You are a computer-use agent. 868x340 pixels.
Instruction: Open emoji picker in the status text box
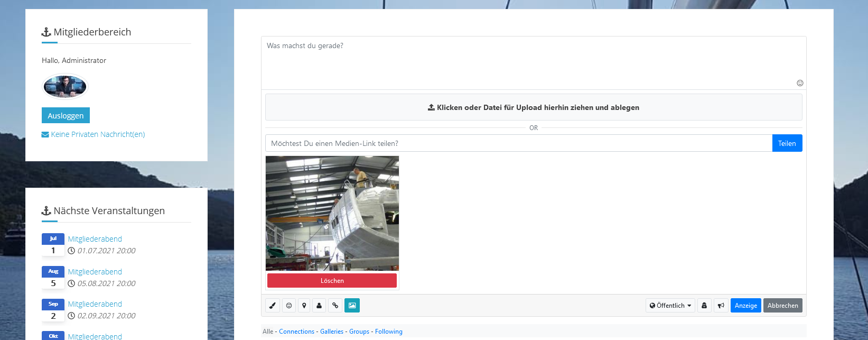coord(800,83)
